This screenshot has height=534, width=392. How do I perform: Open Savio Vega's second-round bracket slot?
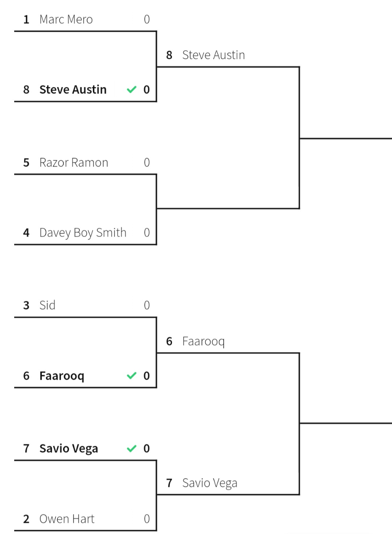coord(210,483)
